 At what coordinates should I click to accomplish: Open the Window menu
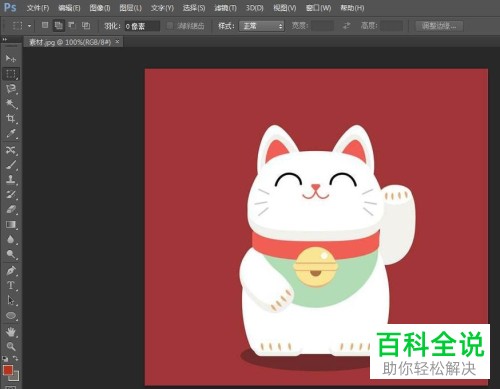[318, 8]
